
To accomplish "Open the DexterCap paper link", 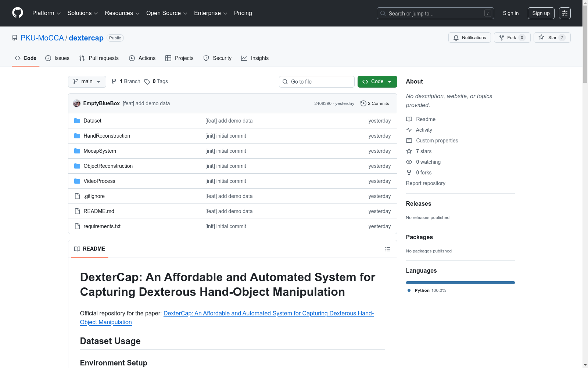I will pyautogui.click(x=227, y=318).
